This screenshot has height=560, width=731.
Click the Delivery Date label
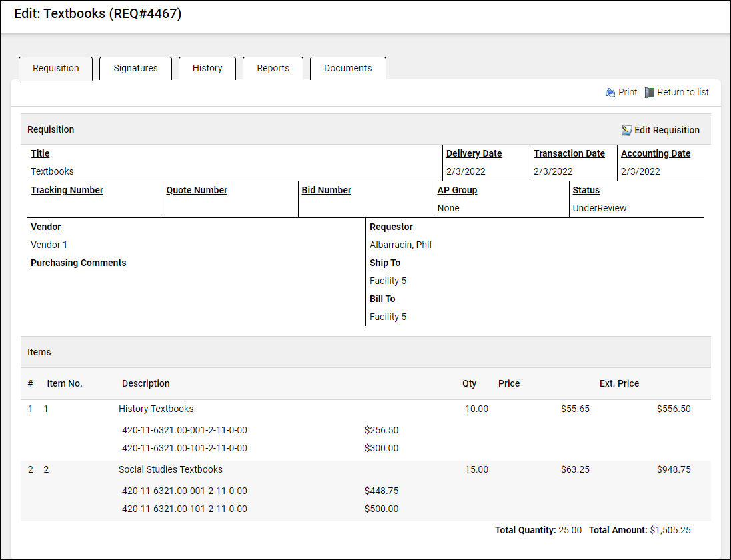coord(474,153)
